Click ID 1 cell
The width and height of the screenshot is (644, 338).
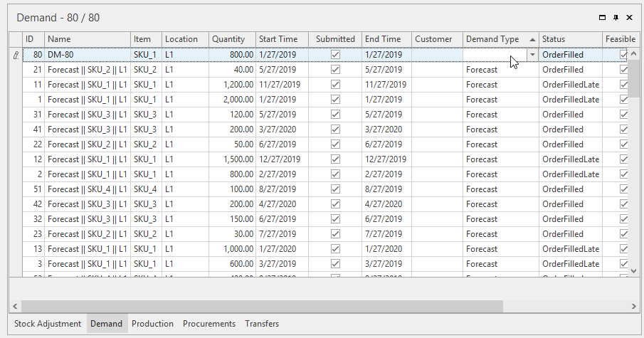pyautogui.click(x=33, y=100)
